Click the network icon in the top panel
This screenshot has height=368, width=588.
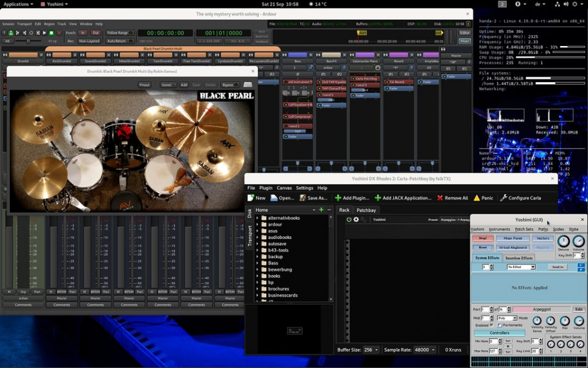(557, 4)
